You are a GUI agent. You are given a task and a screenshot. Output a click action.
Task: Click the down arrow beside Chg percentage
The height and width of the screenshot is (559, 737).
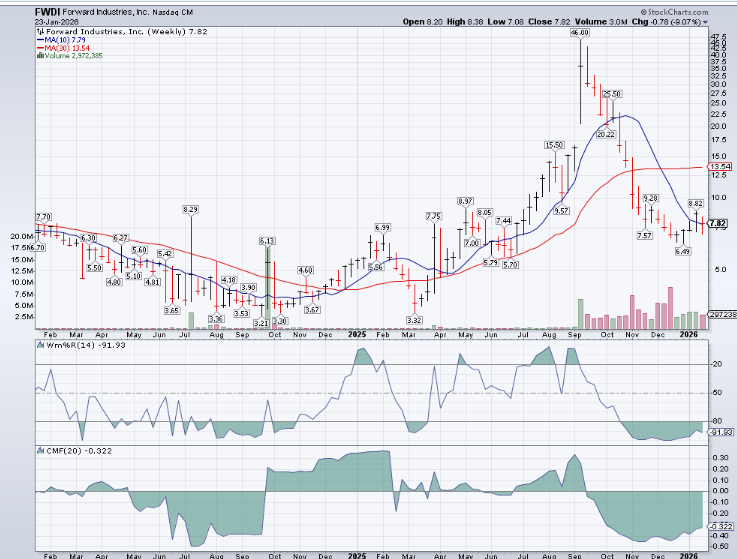pyautogui.click(x=709, y=20)
